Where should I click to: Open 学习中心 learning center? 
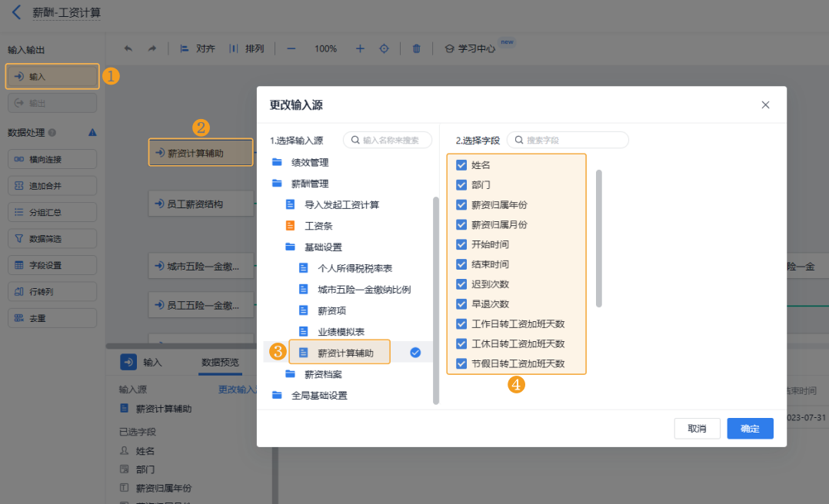coord(470,48)
